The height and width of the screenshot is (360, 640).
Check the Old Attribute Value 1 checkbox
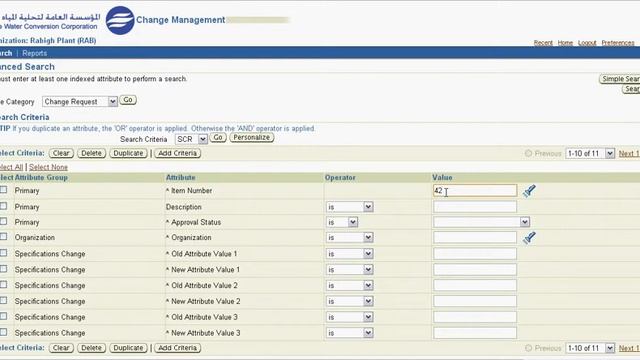pos(4,253)
